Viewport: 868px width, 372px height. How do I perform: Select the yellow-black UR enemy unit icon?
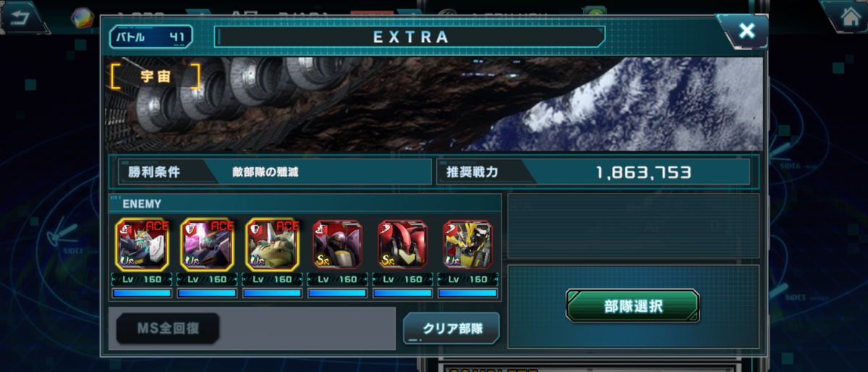pos(468,245)
